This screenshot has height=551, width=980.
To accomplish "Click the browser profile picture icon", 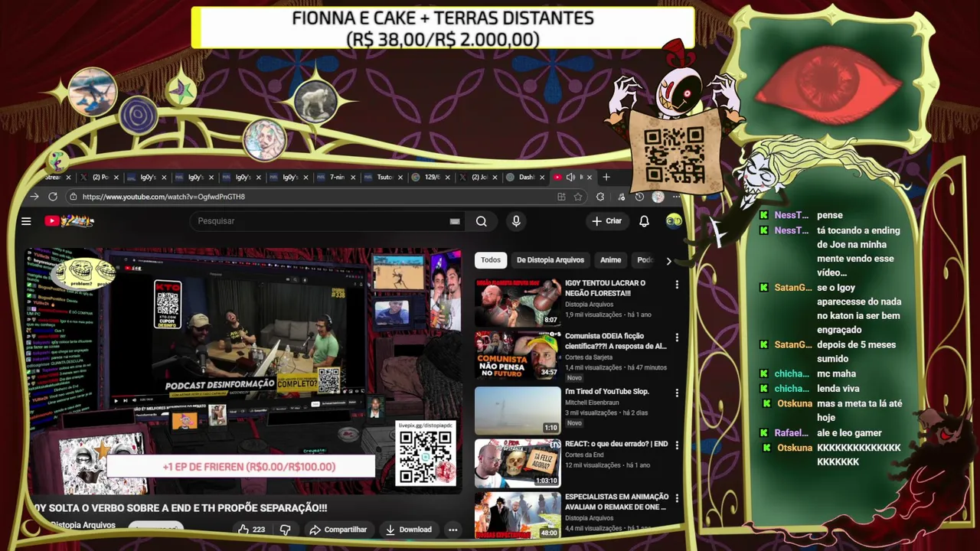I will click(x=658, y=197).
